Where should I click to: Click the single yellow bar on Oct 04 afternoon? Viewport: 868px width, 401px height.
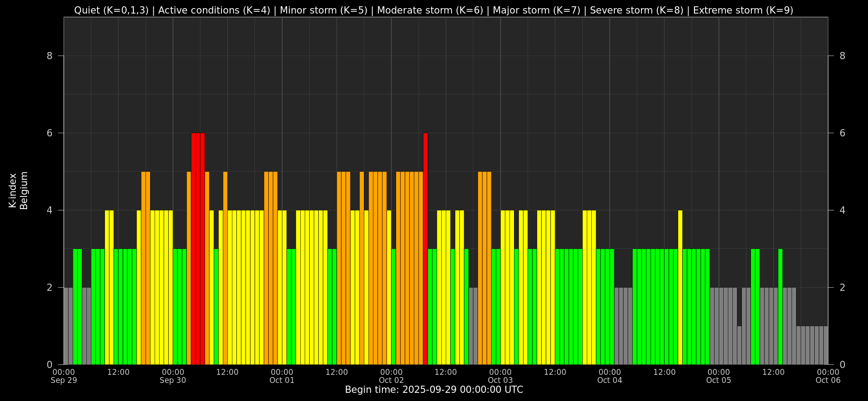coord(680,287)
